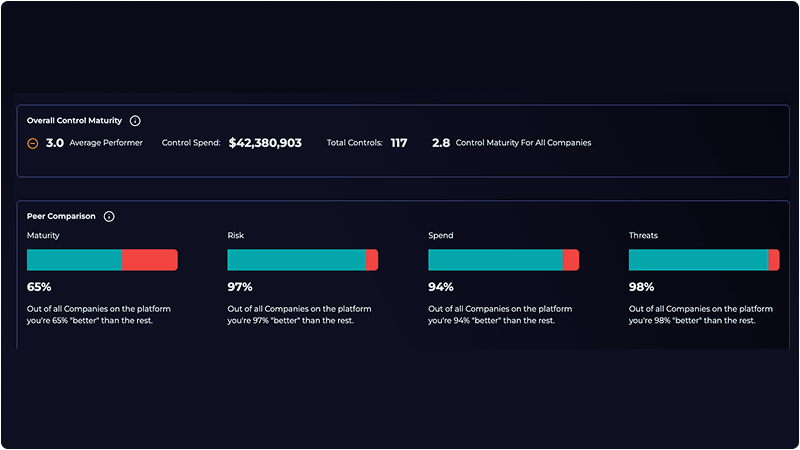This screenshot has width=800, height=450.
Task: Click the red end of the Risk bar
Action: [372, 260]
